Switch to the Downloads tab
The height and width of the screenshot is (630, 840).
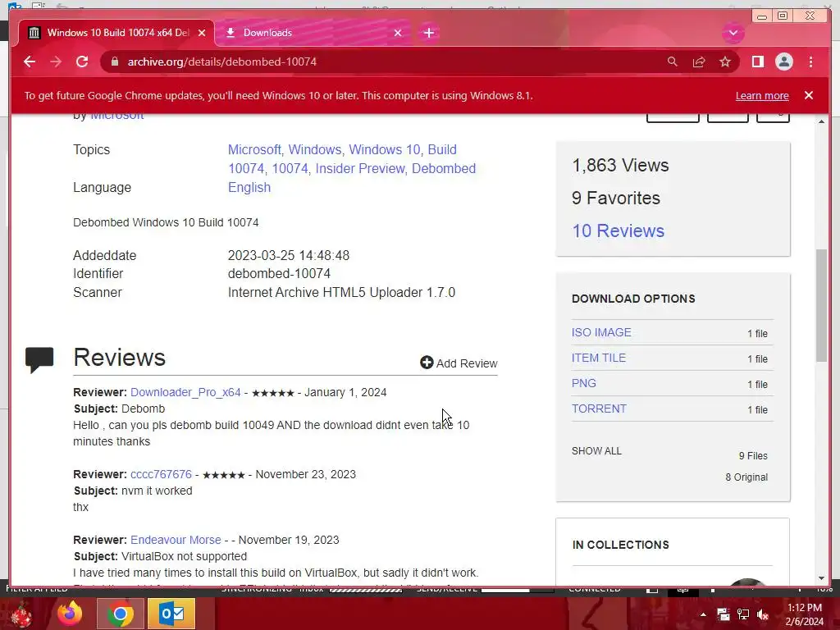(313, 33)
